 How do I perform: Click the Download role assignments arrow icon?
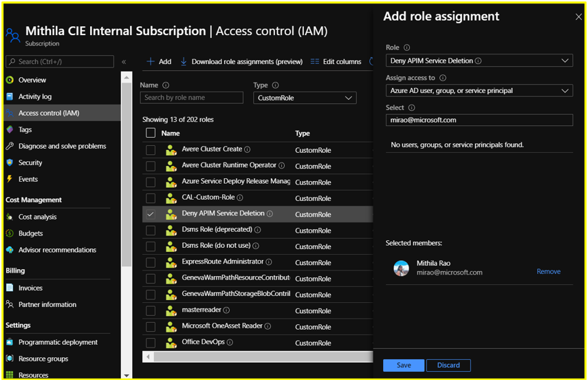coord(184,61)
